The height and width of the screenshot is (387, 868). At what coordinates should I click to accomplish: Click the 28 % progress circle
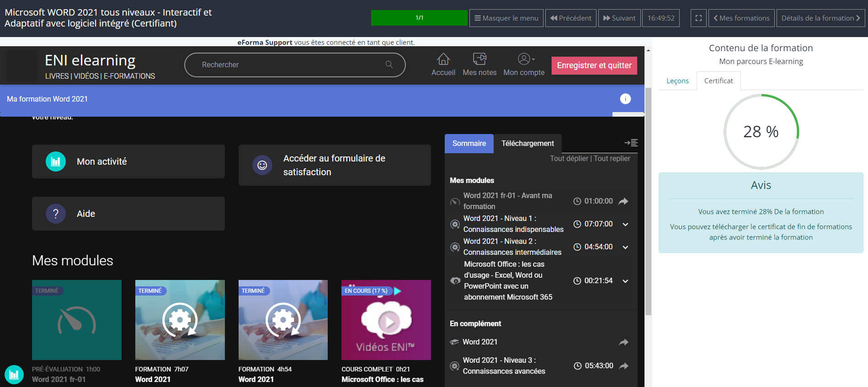761,132
